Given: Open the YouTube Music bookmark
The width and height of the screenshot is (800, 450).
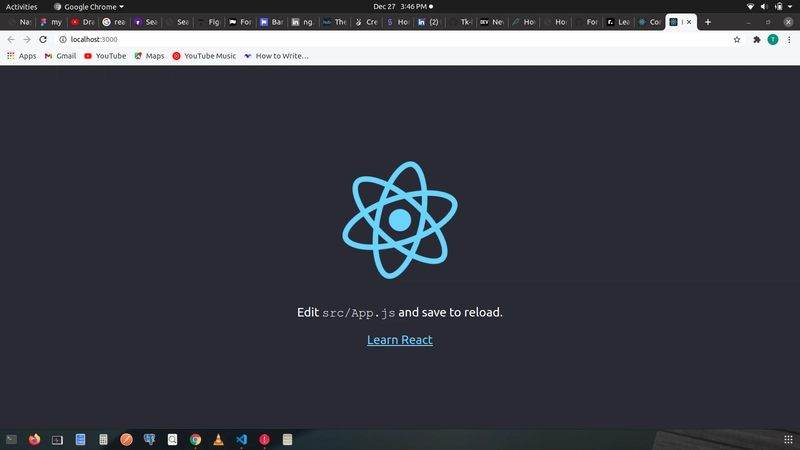Looking at the screenshot, I should tap(204, 56).
